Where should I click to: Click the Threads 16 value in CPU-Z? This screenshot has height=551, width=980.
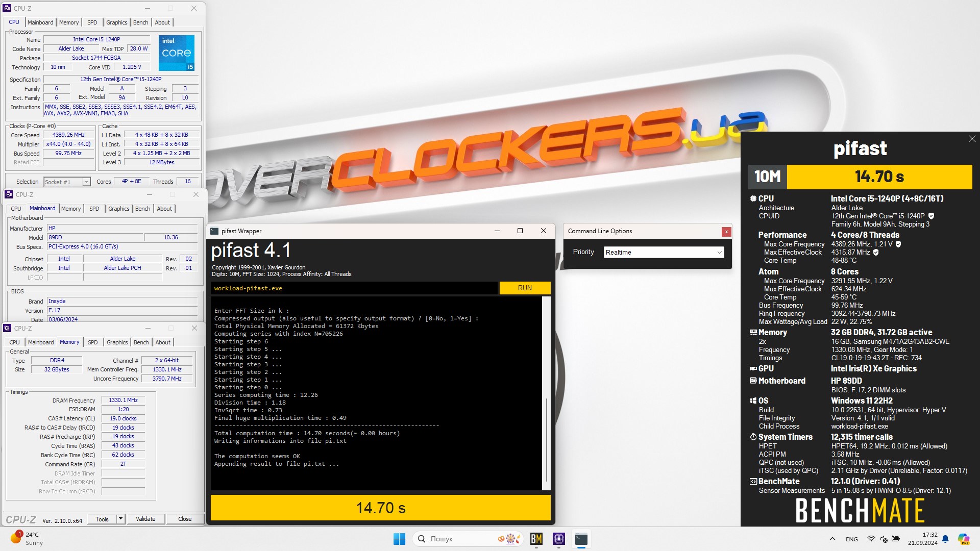pos(188,182)
